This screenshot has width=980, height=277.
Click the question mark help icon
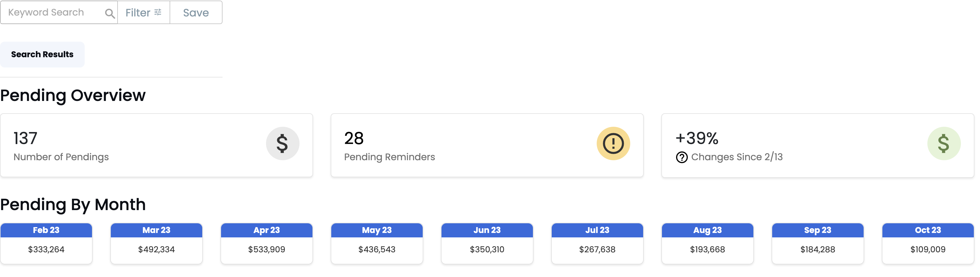(681, 157)
